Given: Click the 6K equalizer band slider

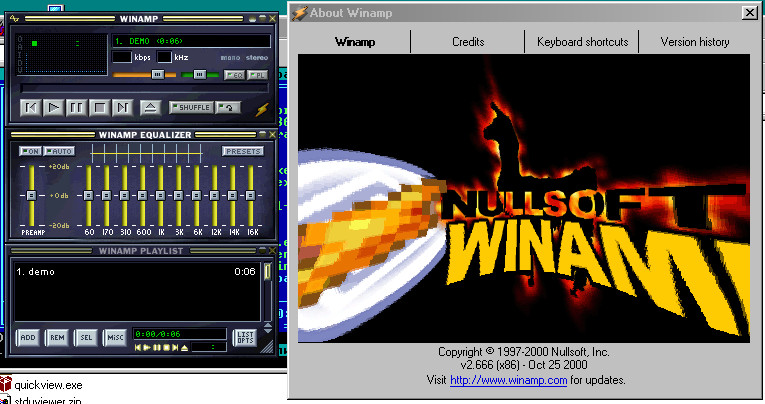Looking at the screenshot, I should click(x=197, y=195).
